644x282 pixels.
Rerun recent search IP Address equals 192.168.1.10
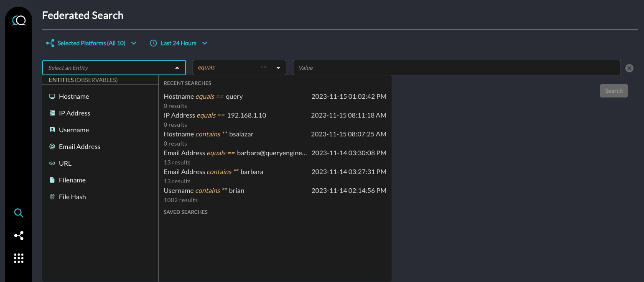click(x=215, y=115)
